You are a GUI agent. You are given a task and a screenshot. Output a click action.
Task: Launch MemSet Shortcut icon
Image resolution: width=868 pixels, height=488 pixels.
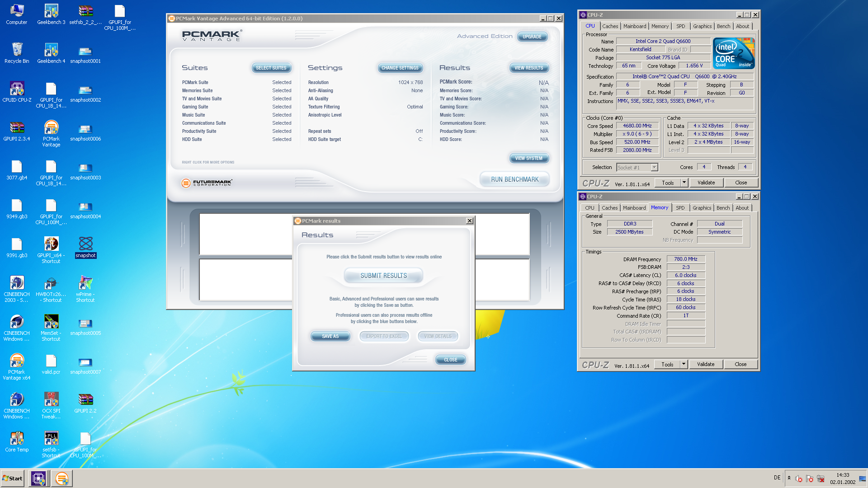click(51, 328)
